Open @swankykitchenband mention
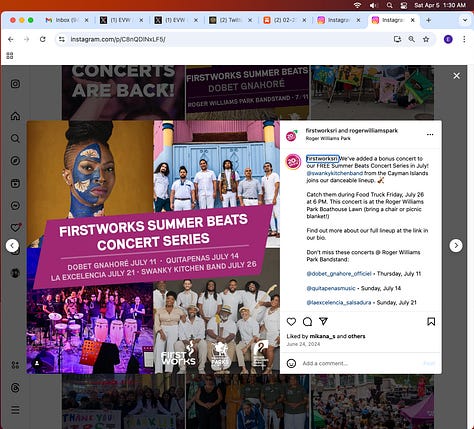This screenshot has width=474, height=429. 335,173
